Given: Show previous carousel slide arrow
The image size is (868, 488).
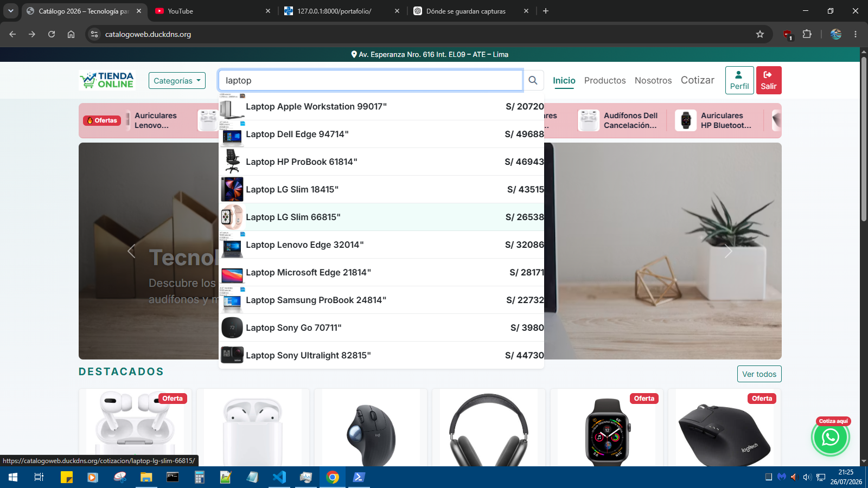Looking at the screenshot, I should (131, 251).
